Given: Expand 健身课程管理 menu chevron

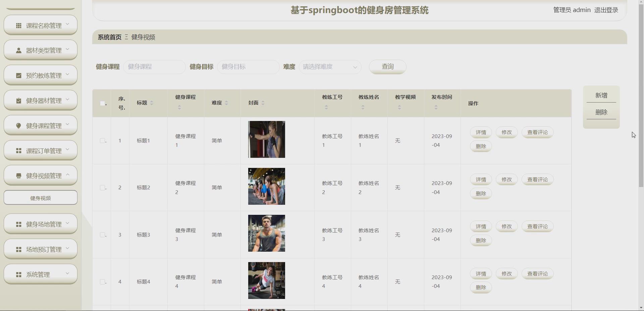Looking at the screenshot, I should coord(67,124).
